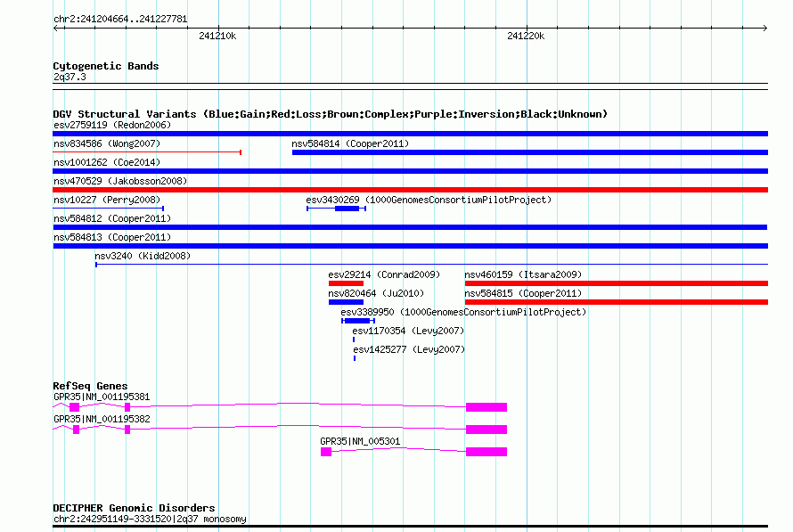The image size is (793, 532).
Task: Open nsv584813 (Cooper2011) label
Action: (112, 237)
